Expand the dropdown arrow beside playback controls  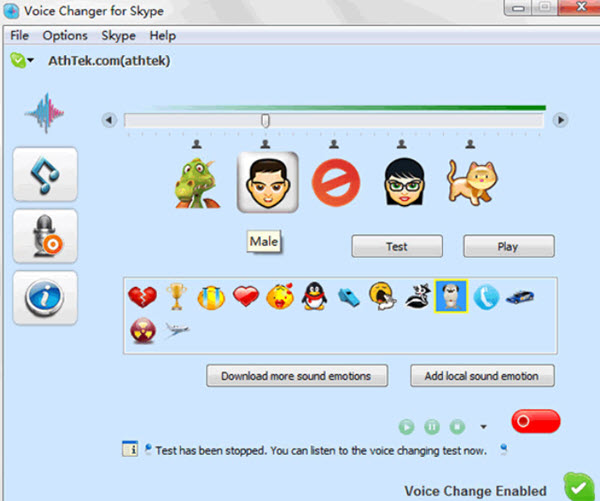tap(484, 427)
